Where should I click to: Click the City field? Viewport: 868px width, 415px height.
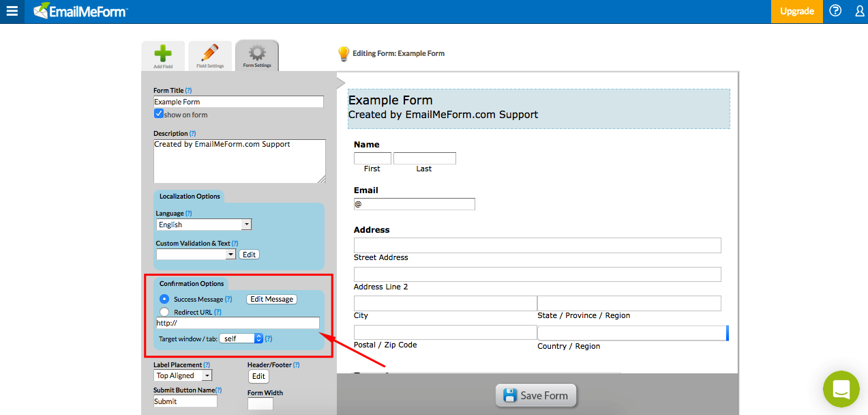(445, 303)
